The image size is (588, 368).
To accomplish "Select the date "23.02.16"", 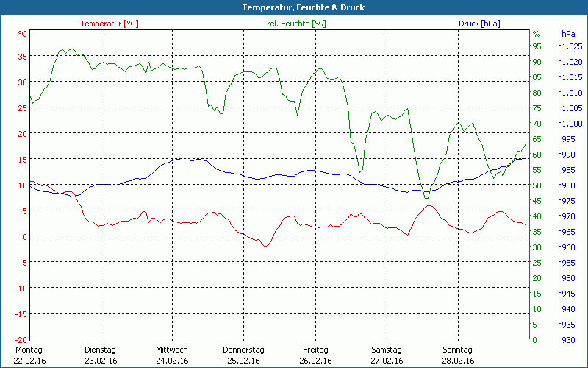I will coord(101,361).
